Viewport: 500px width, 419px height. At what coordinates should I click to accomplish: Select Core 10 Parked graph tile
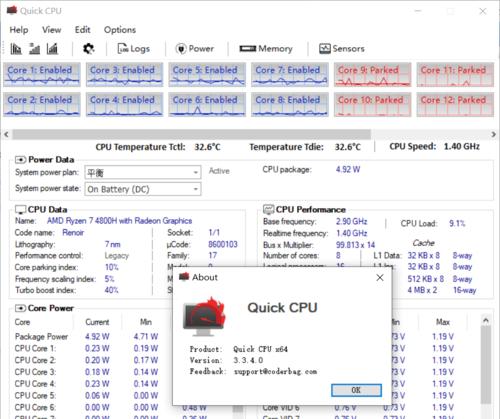point(373,104)
